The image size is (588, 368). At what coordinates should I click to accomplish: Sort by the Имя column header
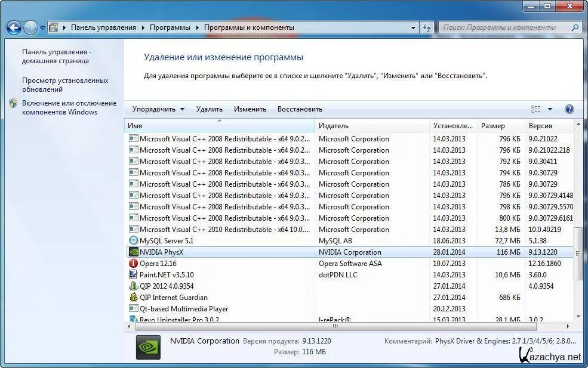[x=219, y=125]
